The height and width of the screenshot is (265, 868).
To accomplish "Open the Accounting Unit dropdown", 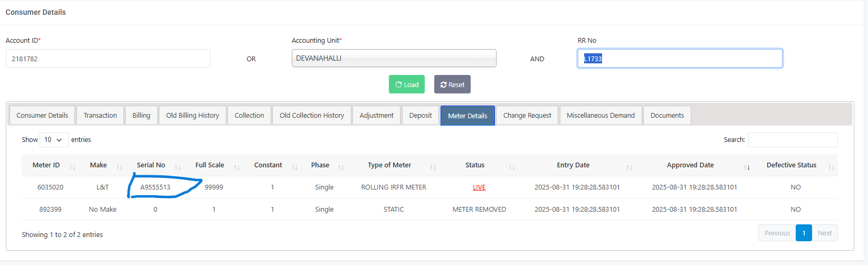I will [394, 58].
